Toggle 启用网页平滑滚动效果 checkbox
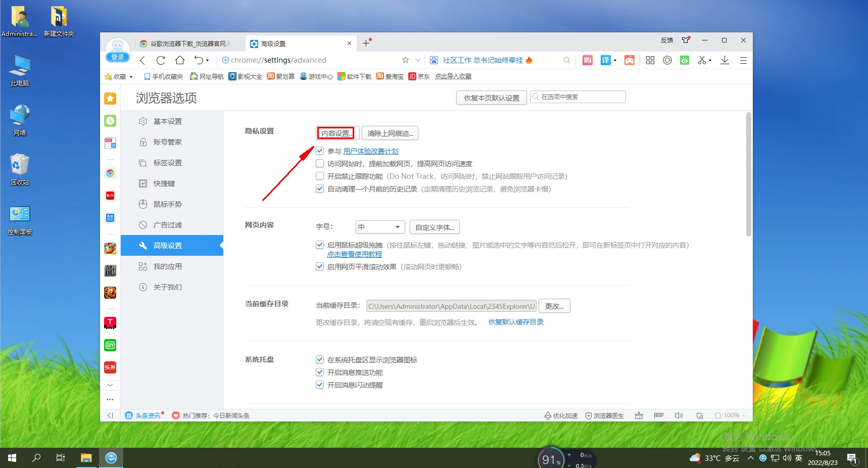Image resolution: width=868 pixels, height=468 pixels. tap(320, 266)
